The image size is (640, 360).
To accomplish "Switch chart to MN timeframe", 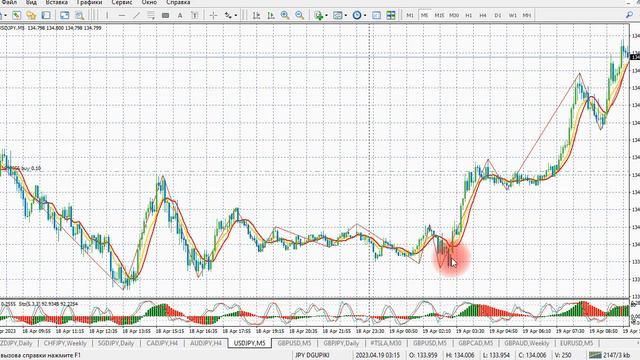I will tap(527, 16).
